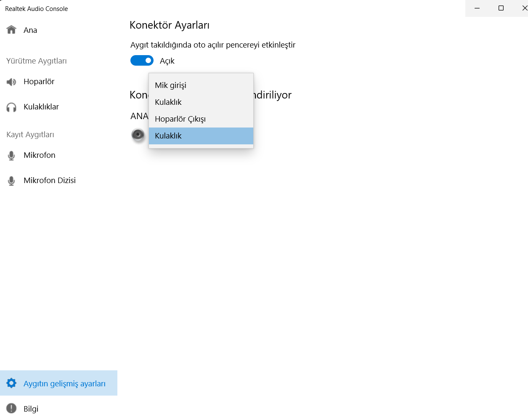This screenshot has width=528, height=420.
Task: Click the home icon beside Ana
Action: tap(11, 29)
